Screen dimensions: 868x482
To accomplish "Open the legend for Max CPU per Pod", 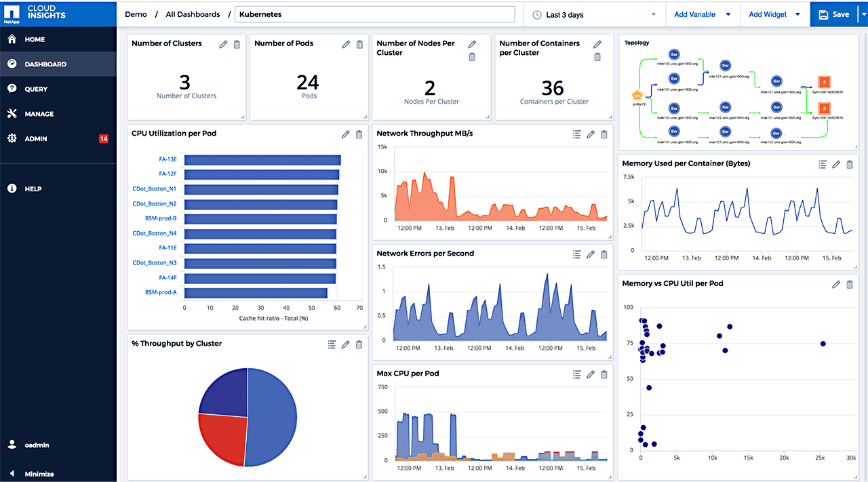I will (x=577, y=374).
